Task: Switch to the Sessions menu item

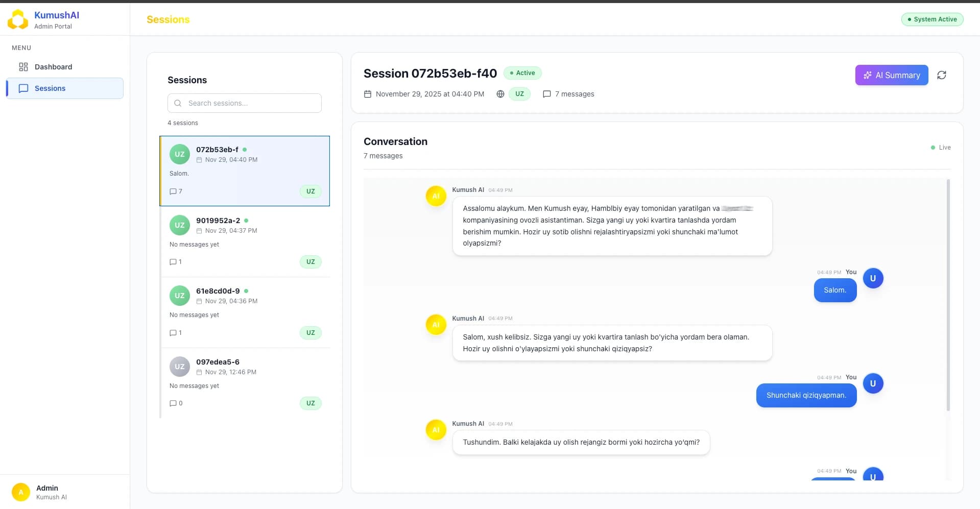Action: click(x=50, y=88)
